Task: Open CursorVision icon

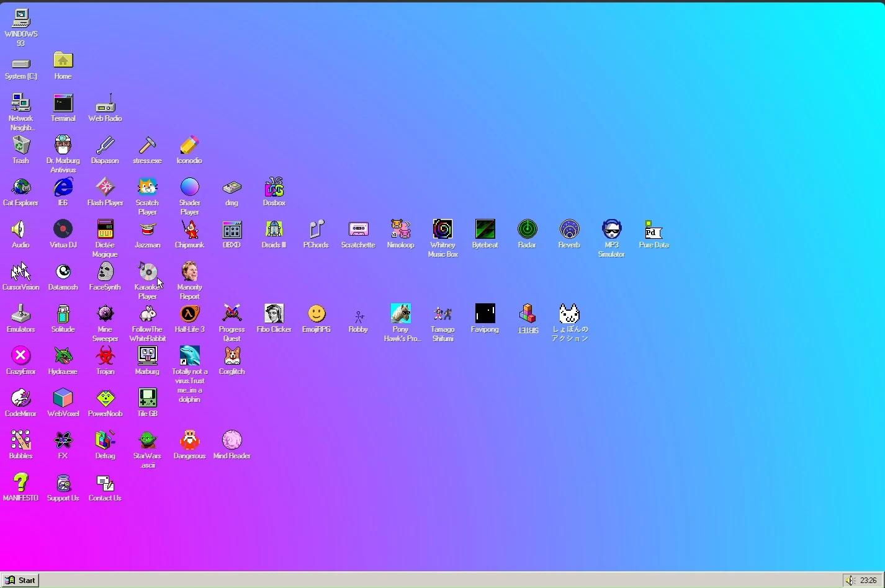Action: 20,272
